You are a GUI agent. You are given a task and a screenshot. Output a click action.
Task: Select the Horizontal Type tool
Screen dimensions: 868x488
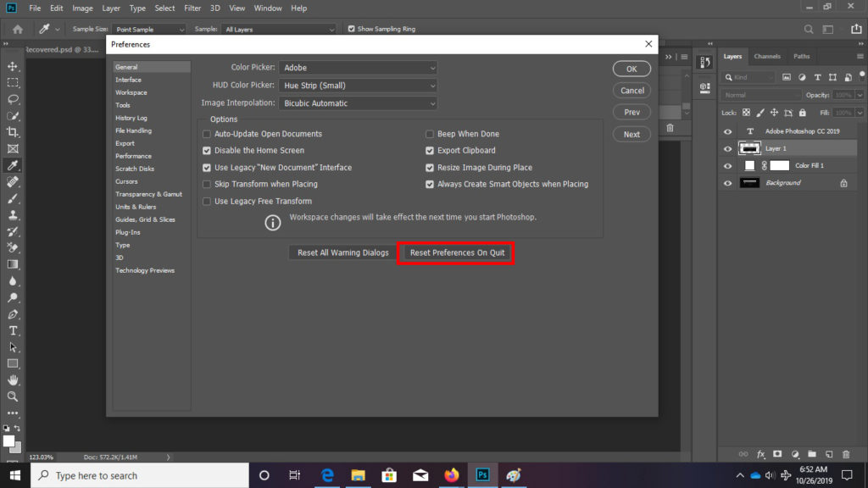tap(13, 331)
